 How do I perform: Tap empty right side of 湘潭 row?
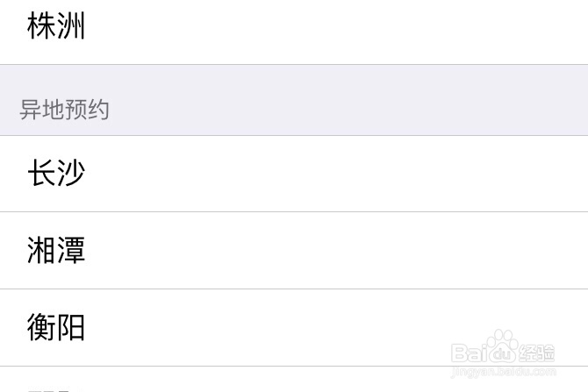[395, 251]
